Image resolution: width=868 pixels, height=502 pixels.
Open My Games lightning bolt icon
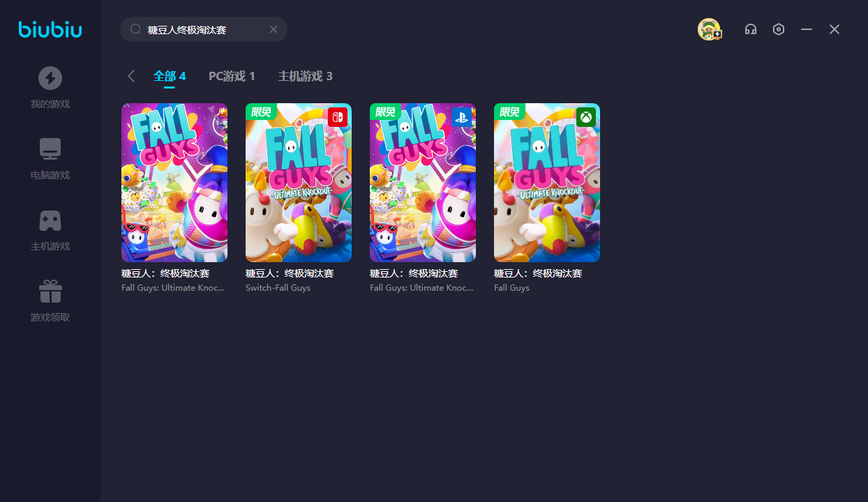click(x=50, y=78)
